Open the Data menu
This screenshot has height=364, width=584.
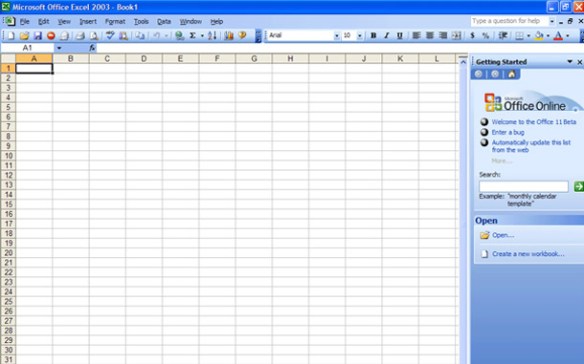click(164, 22)
